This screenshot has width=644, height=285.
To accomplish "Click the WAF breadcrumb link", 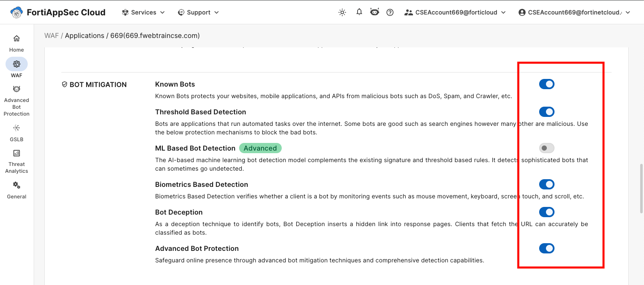I will (x=52, y=35).
